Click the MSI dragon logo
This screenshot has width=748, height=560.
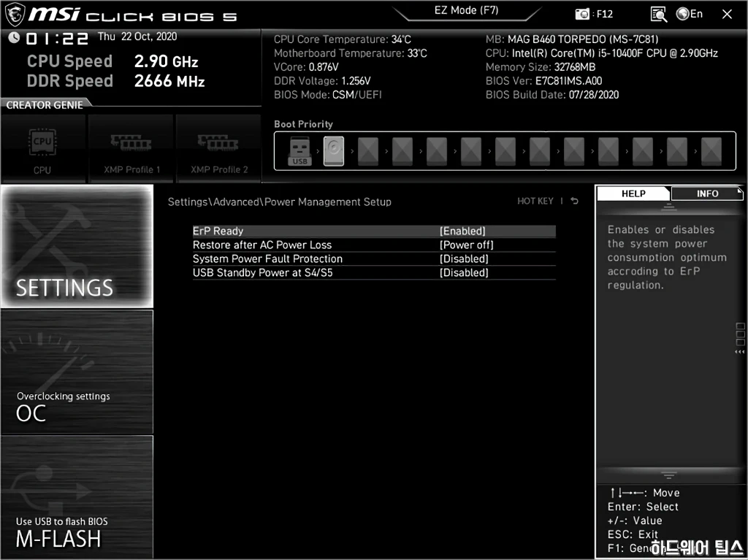pos(15,15)
